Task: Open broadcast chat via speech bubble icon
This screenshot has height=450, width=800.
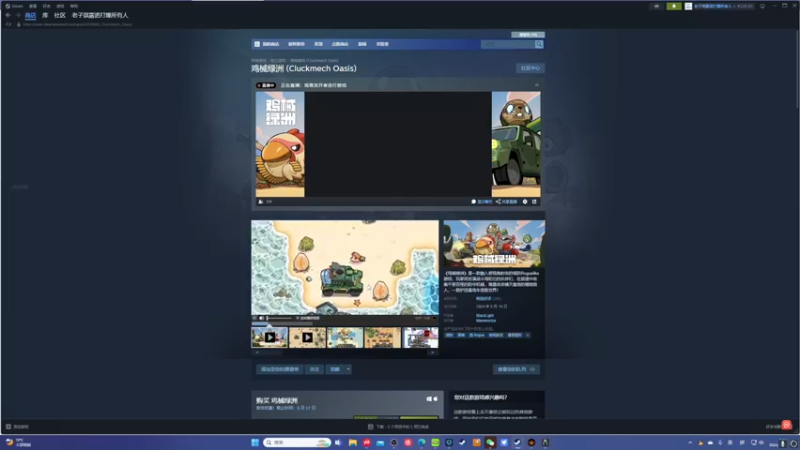Action: 473,202
